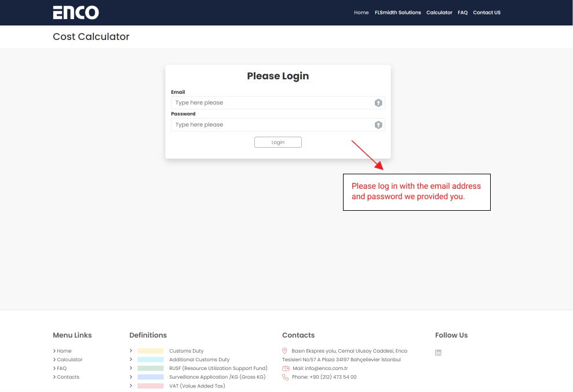
Task: Click the chevron beside VAT (Value Added Tax)
Action: [131, 386]
